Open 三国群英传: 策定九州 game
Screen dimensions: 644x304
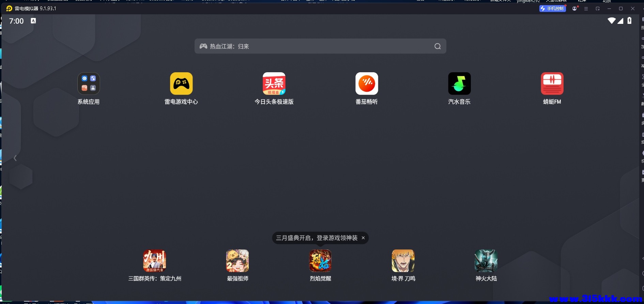(155, 261)
